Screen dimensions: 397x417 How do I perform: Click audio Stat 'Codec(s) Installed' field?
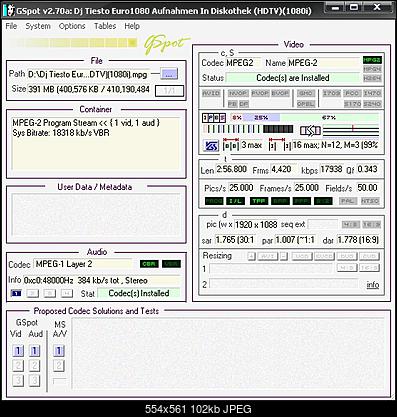pos(139,293)
